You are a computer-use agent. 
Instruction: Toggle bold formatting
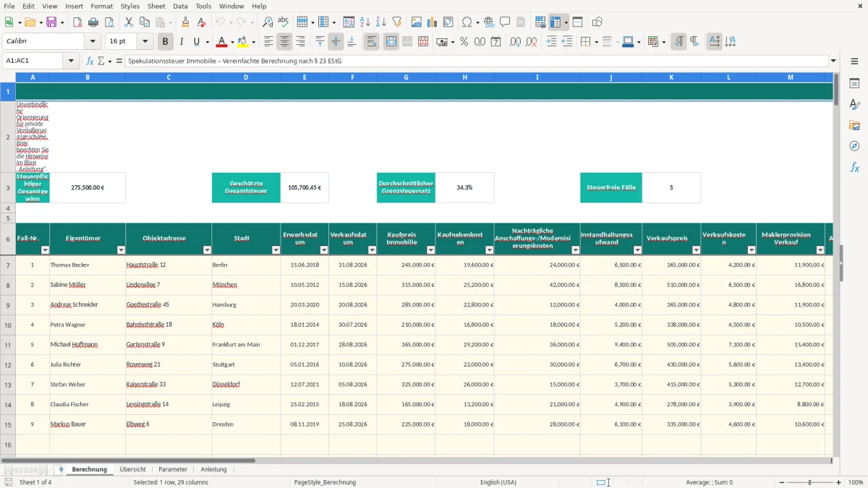(166, 42)
